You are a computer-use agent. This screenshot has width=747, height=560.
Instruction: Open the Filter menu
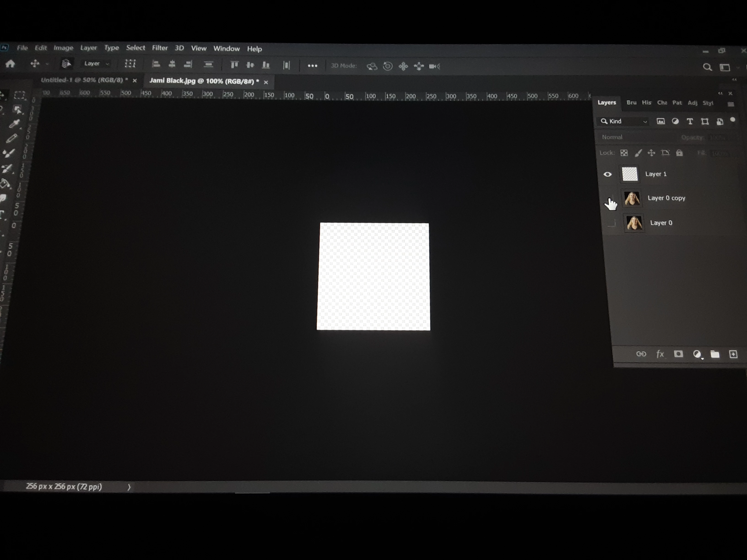(x=159, y=48)
